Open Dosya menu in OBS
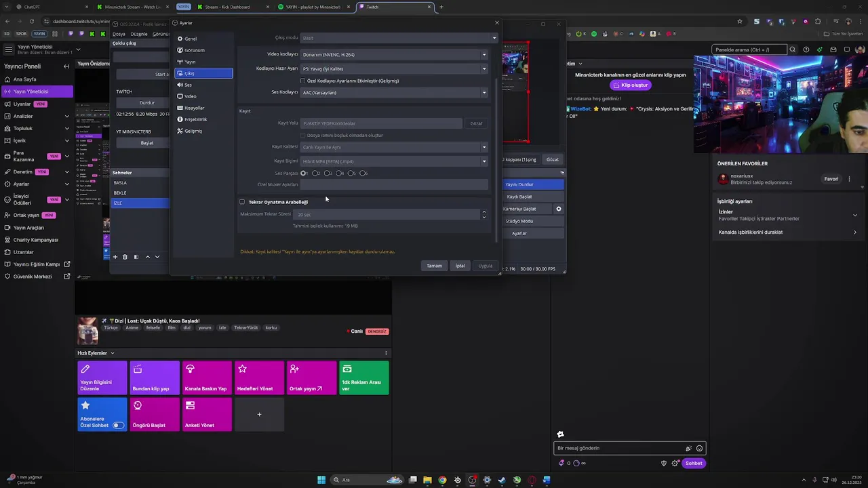Image resolution: width=868 pixels, height=488 pixels. [119, 34]
